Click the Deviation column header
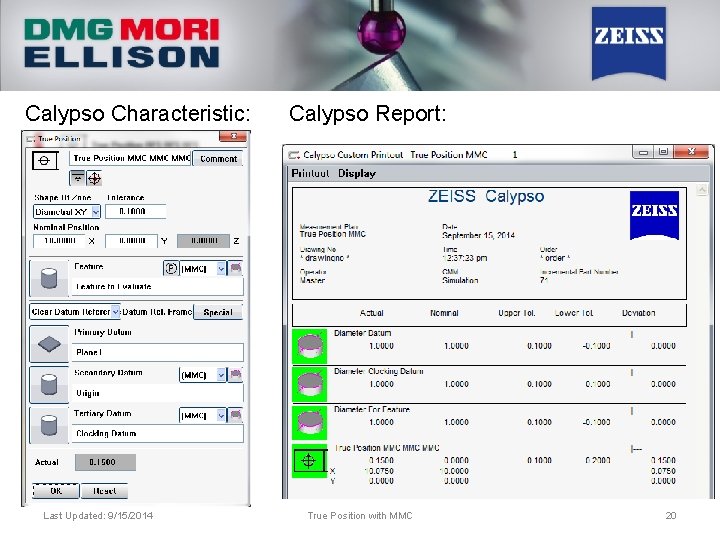 638,313
